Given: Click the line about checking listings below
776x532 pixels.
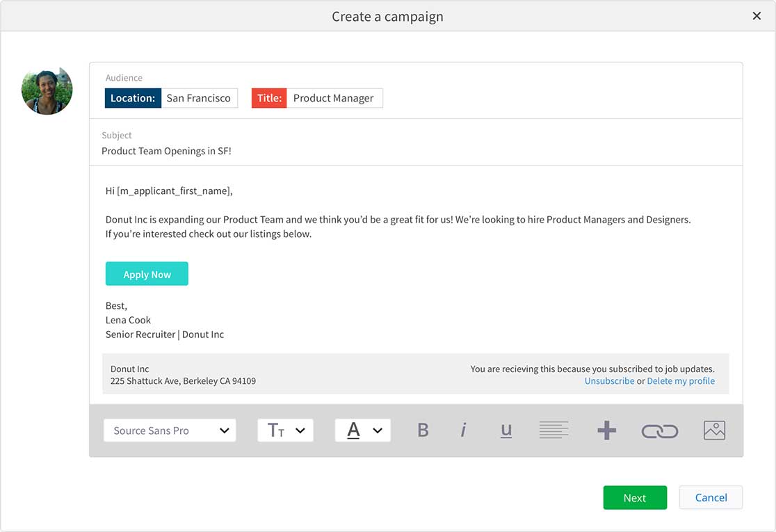Looking at the screenshot, I should [x=209, y=234].
